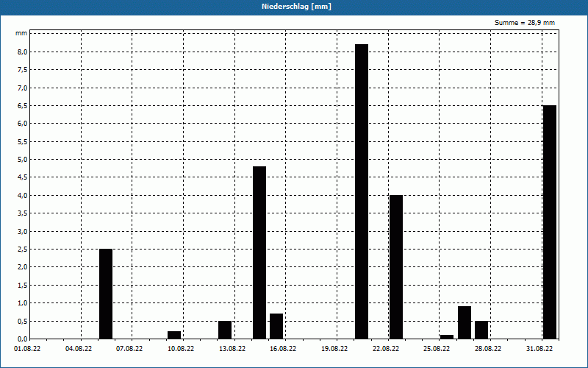This screenshot has height=368, width=588.
Task: Click the 6,5 y-axis value
Action: (23, 106)
